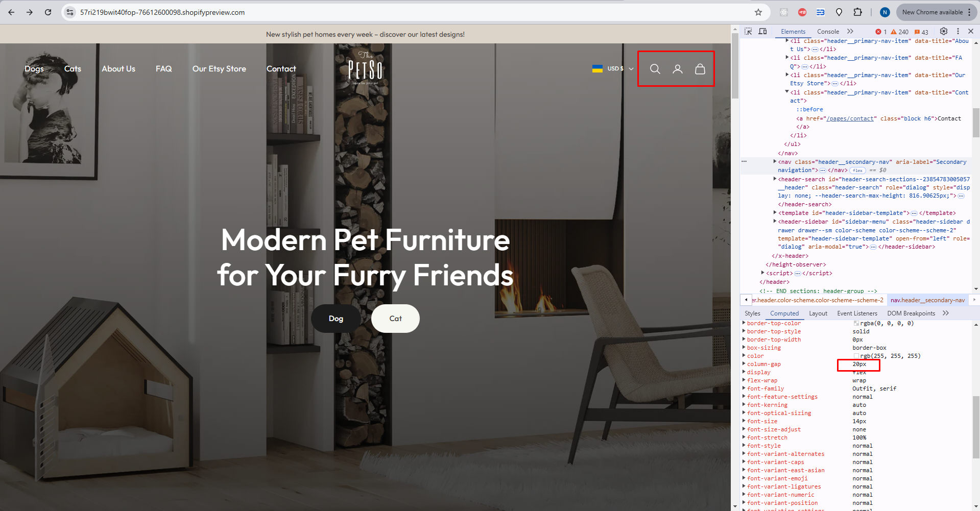Open the Chrome extensions puzzle icon
This screenshot has width=980, height=511.
(857, 12)
